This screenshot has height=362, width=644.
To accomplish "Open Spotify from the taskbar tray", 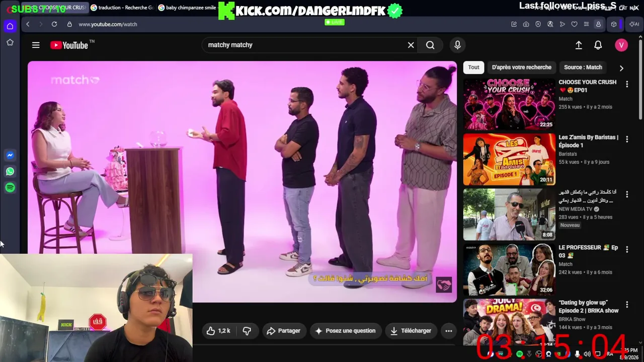I will [x=519, y=354].
